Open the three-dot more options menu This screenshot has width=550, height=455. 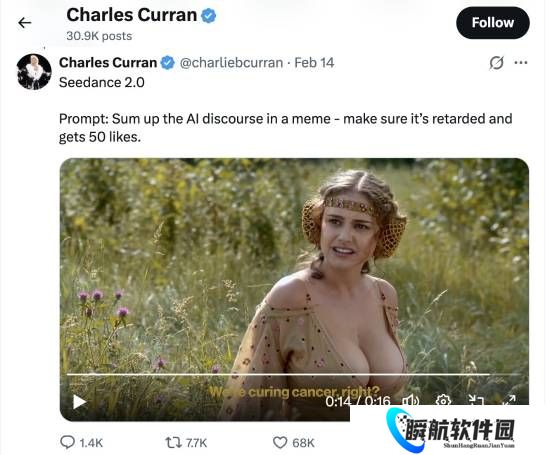click(521, 63)
